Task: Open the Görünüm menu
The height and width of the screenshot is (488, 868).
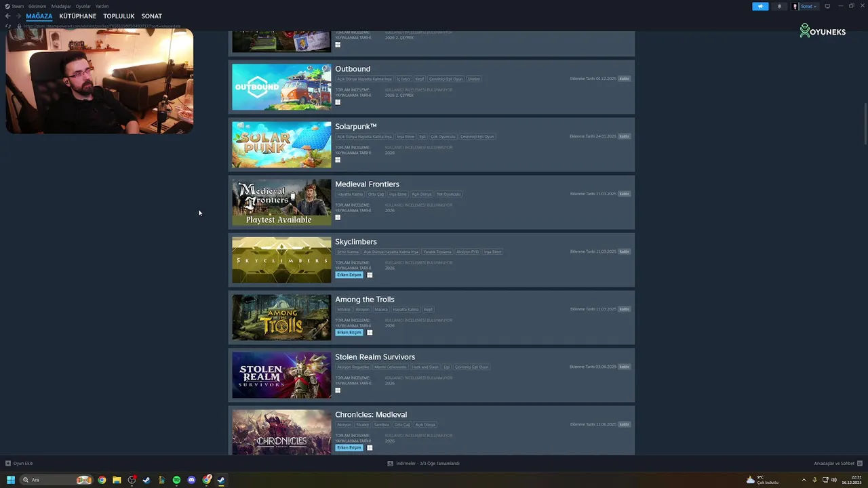Action: (37, 6)
